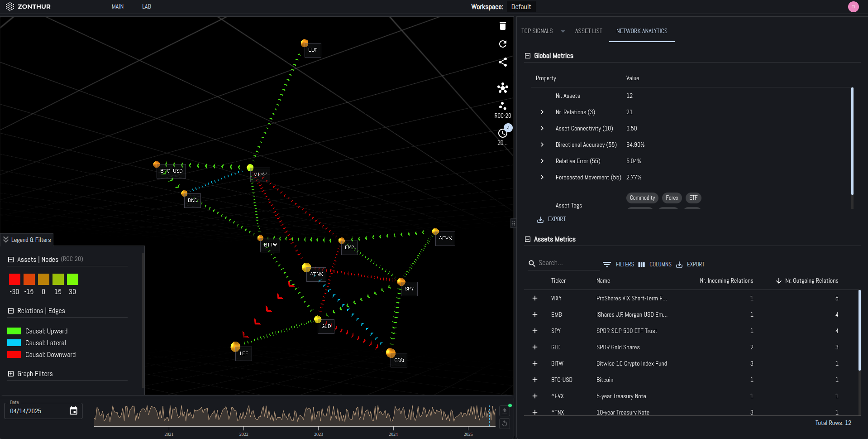The height and width of the screenshot is (439, 868).
Task: Collapse Global Metrics section
Action: tap(527, 56)
